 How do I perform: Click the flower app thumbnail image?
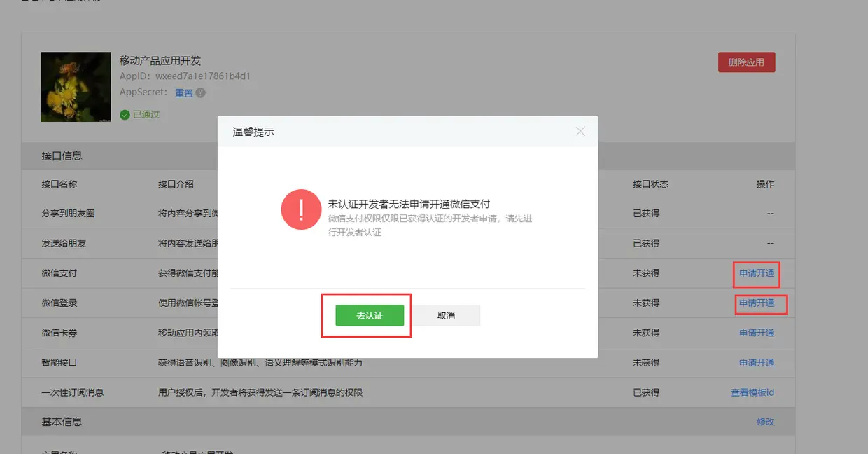(76, 87)
